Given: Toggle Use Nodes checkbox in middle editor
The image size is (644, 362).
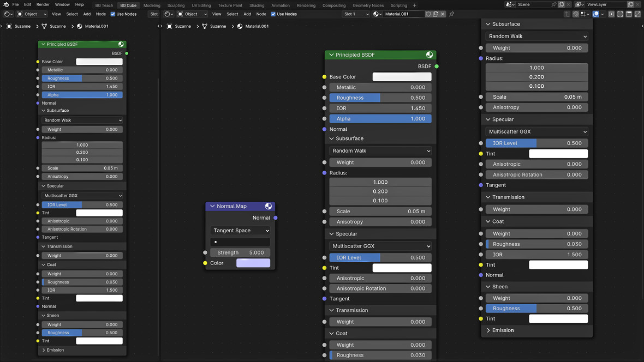Looking at the screenshot, I should tap(273, 14).
